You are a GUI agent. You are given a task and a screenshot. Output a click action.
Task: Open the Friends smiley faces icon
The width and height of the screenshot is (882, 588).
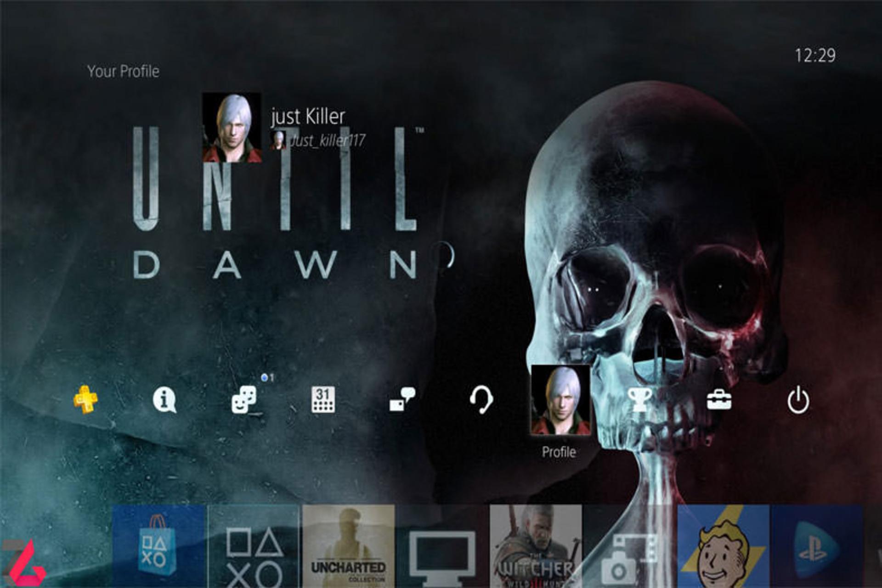(x=244, y=400)
